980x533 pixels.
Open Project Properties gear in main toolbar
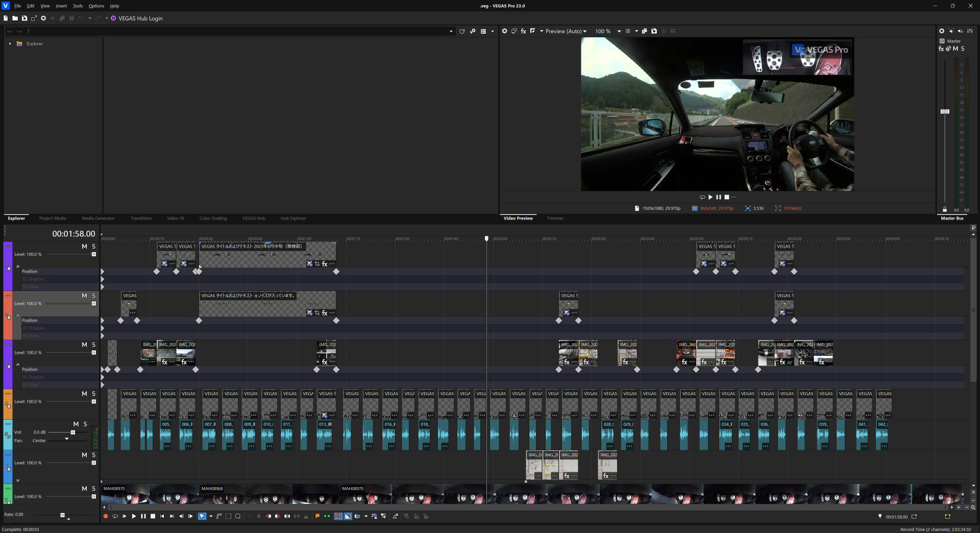[43, 18]
